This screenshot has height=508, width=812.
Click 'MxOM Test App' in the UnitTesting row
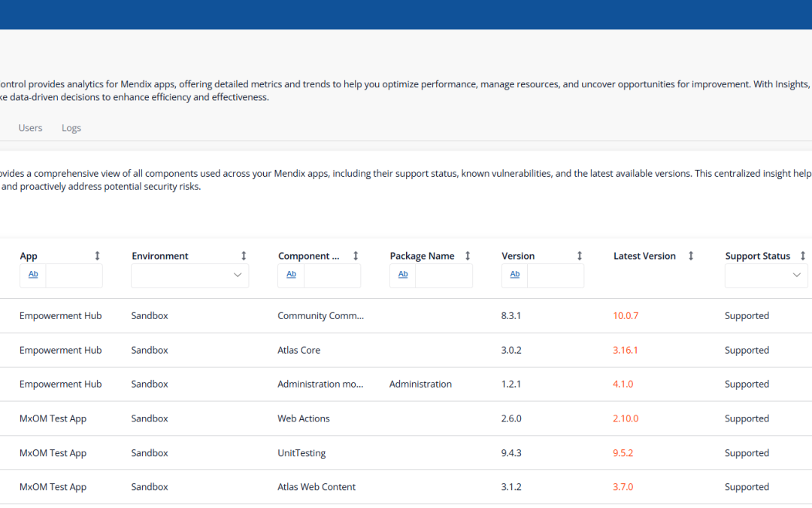(53, 453)
